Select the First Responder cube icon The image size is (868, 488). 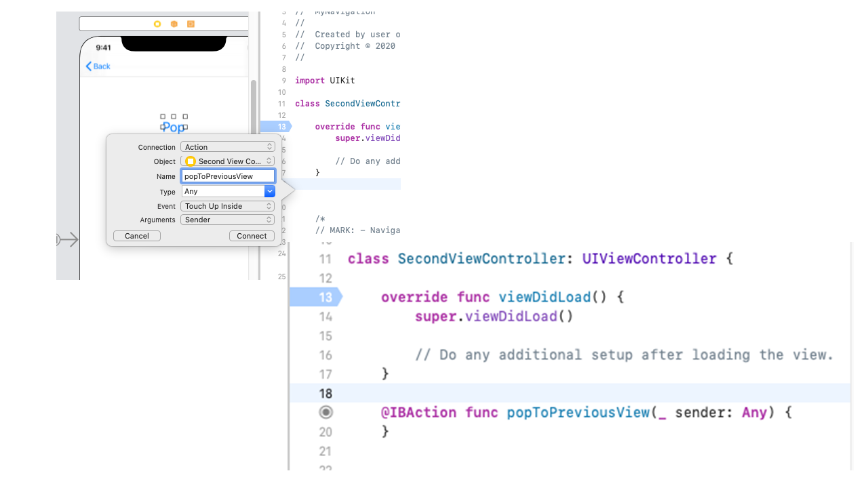point(174,24)
